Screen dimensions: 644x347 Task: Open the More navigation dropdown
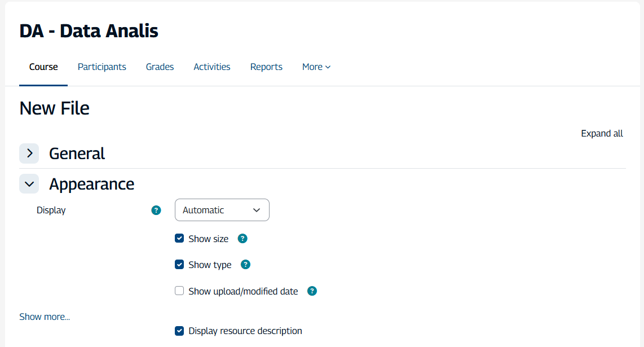316,67
